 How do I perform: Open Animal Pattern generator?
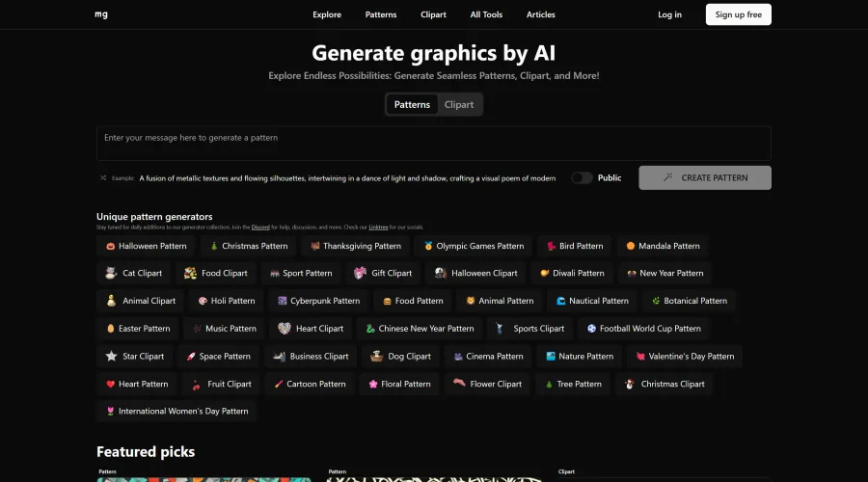pyautogui.click(x=500, y=301)
